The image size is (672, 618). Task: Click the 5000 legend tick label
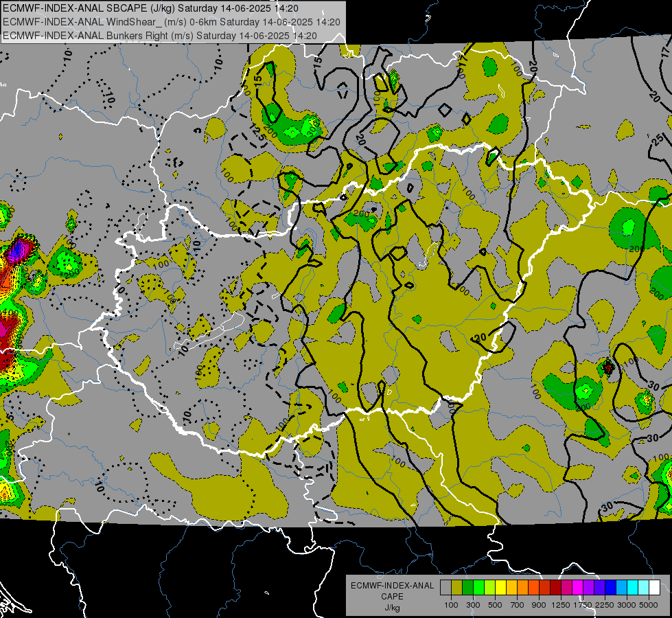(x=649, y=605)
